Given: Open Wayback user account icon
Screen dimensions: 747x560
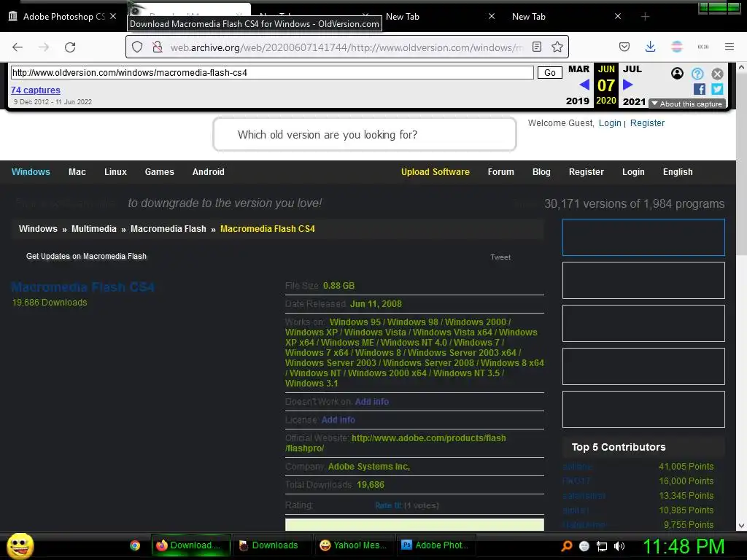Looking at the screenshot, I should 677,74.
